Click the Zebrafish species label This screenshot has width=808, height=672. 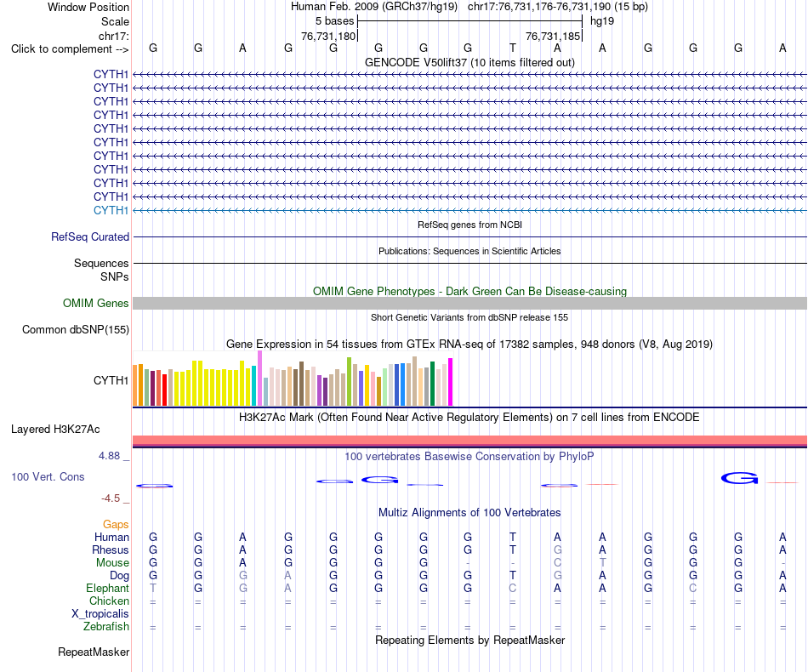pos(106,627)
